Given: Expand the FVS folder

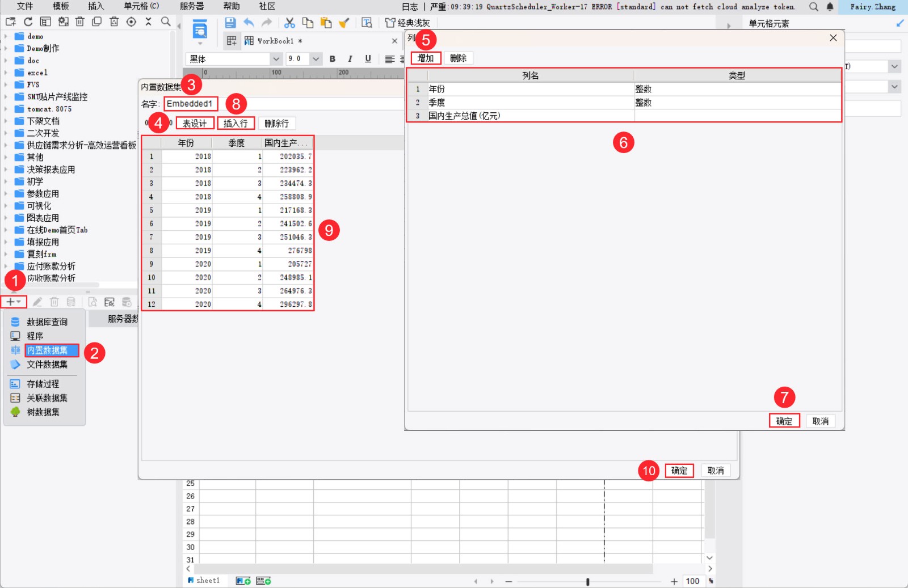Looking at the screenshot, I should [6, 84].
